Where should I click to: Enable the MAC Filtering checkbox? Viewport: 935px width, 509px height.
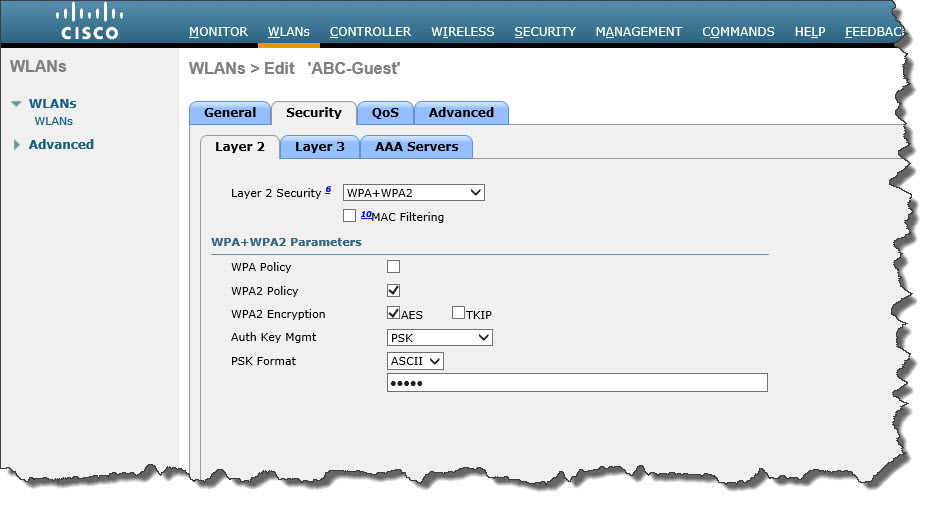tap(349, 216)
